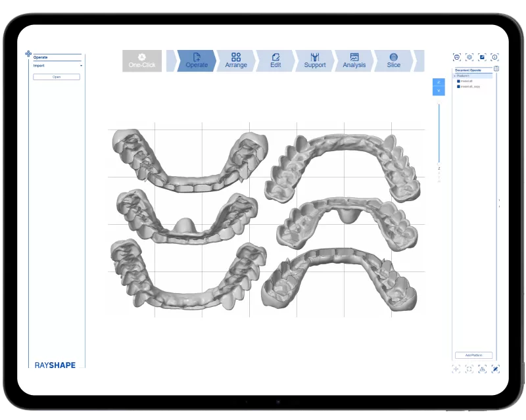Expand the Import dropdown arrow
Screen dimensions: 526x420
[x=81, y=66]
